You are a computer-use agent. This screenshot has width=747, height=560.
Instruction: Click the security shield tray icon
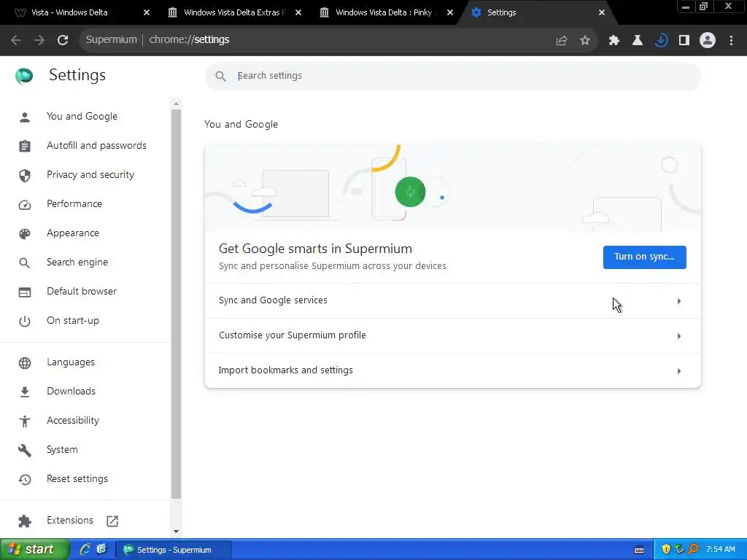point(666,550)
